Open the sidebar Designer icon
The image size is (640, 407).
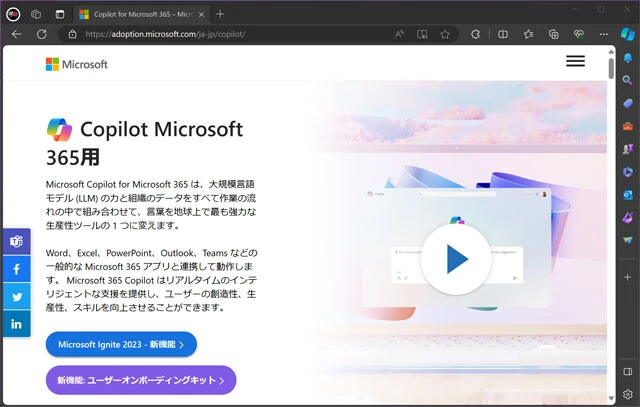[628, 218]
